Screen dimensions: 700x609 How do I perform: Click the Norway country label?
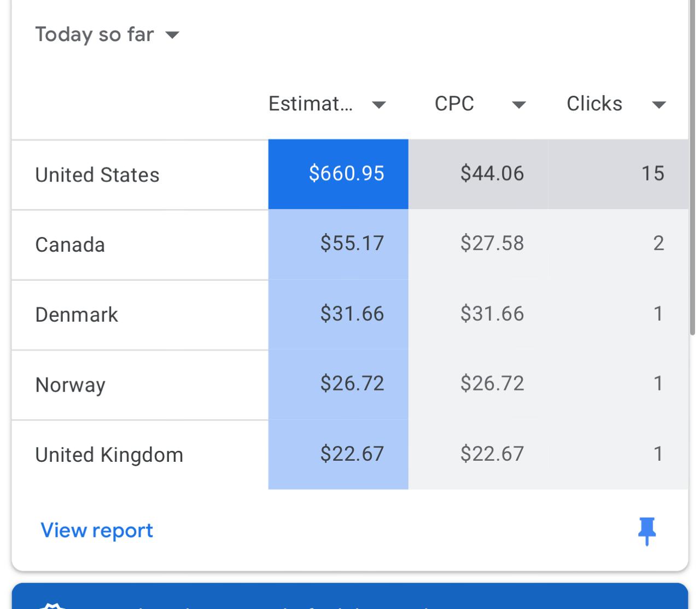[71, 385]
